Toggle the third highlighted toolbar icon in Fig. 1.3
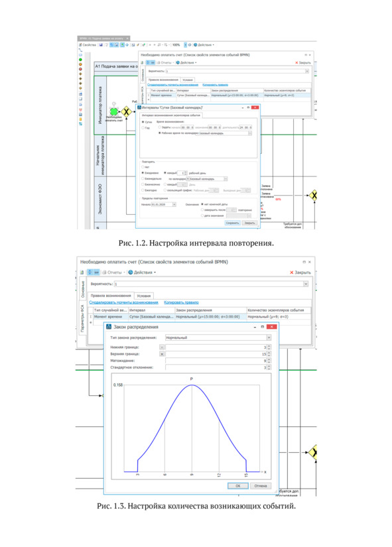392x547 pixels. click(x=96, y=273)
